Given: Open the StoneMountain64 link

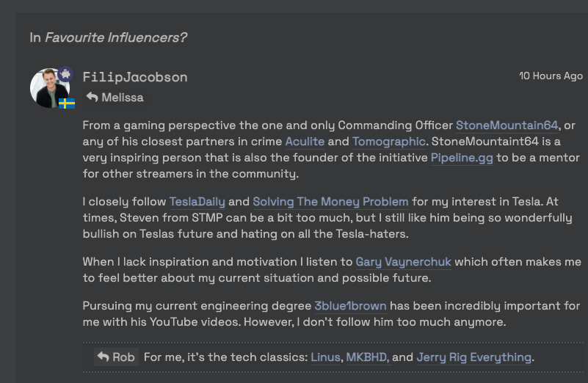Looking at the screenshot, I should [507, 125].
